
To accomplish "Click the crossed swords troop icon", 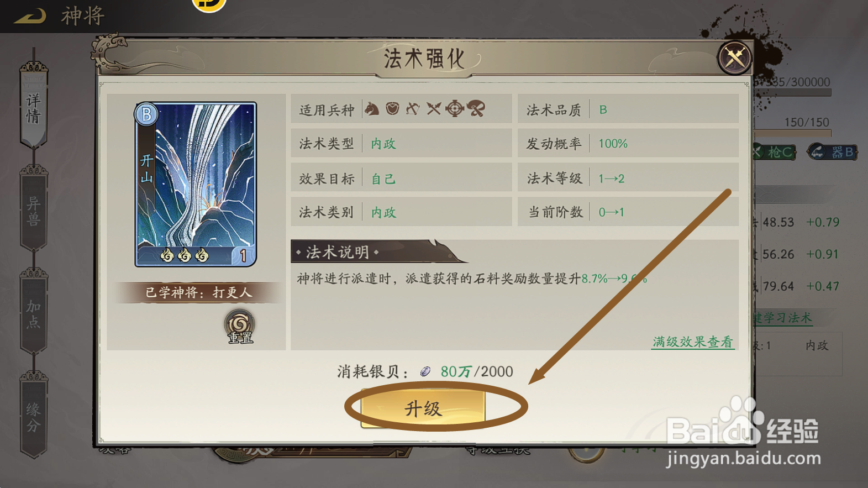I will [434, 108].
